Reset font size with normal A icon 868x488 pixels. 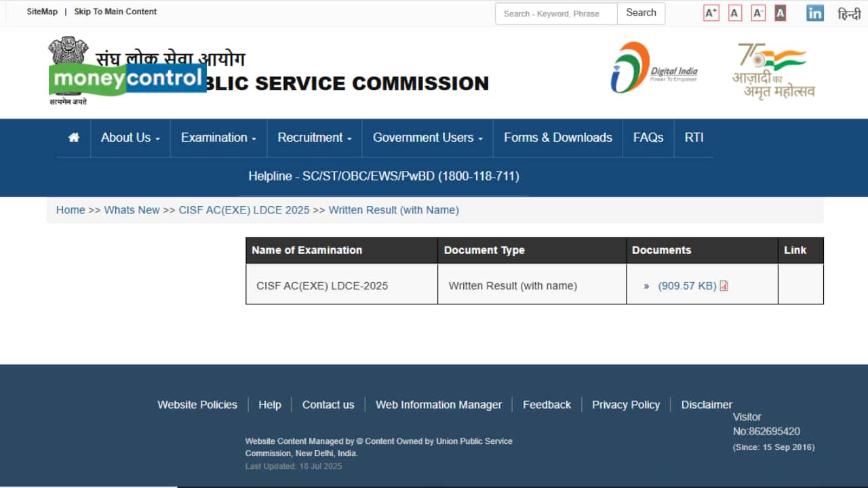click(x=735, y=13)
